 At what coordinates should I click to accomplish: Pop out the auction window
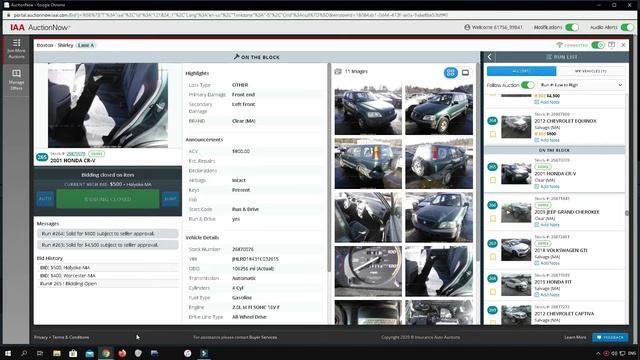click(x=611, y=45)
